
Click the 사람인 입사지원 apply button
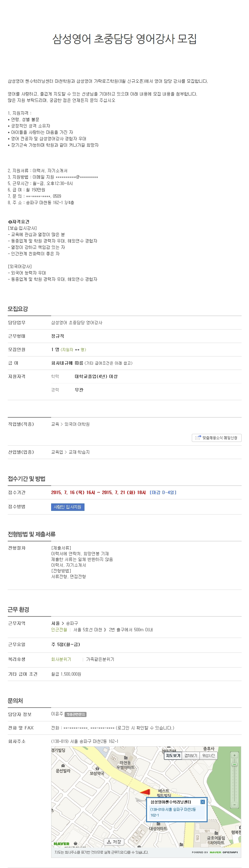(x=68, y=507)
